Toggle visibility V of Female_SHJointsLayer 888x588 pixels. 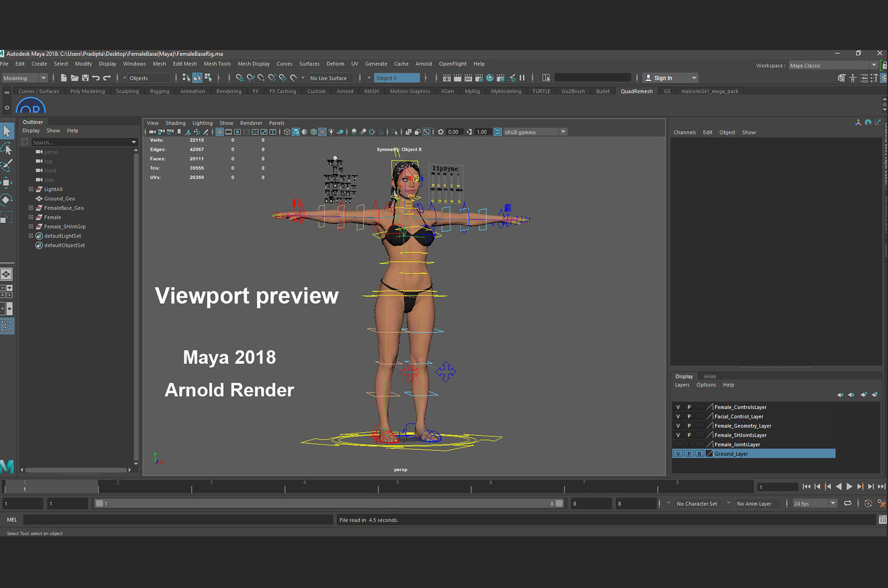[678, 435]
